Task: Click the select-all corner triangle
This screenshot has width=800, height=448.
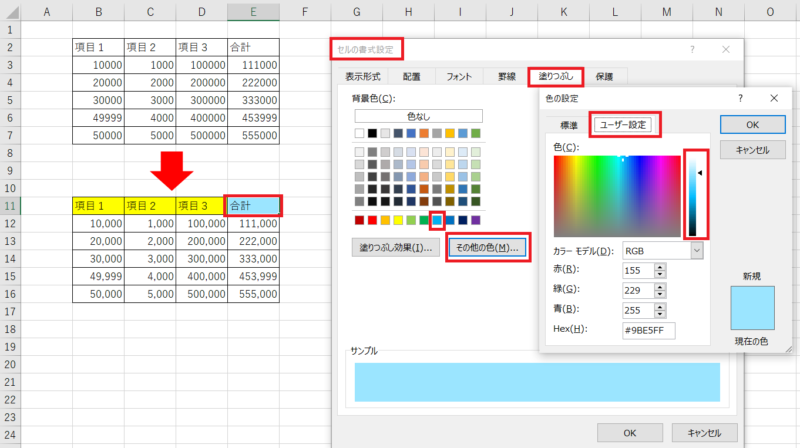Action: coord(11,12)
